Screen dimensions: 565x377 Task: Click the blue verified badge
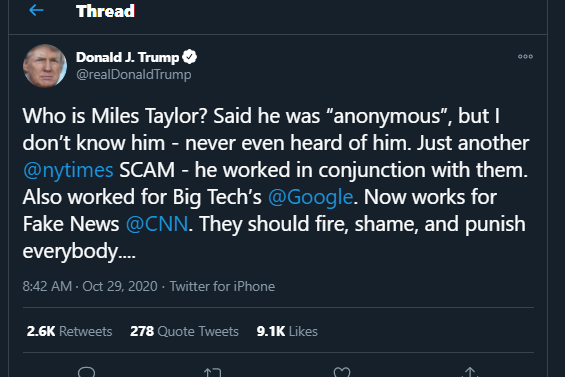(x=190, y=57)
